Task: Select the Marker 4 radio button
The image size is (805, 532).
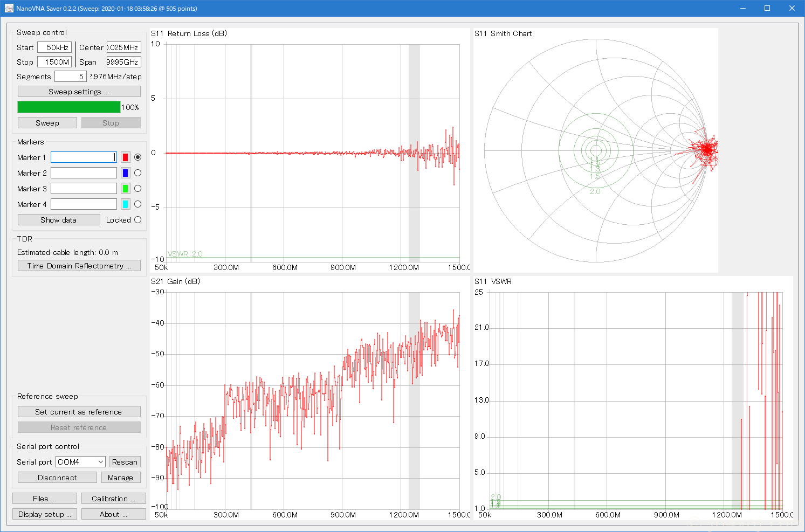Action: 138,204
